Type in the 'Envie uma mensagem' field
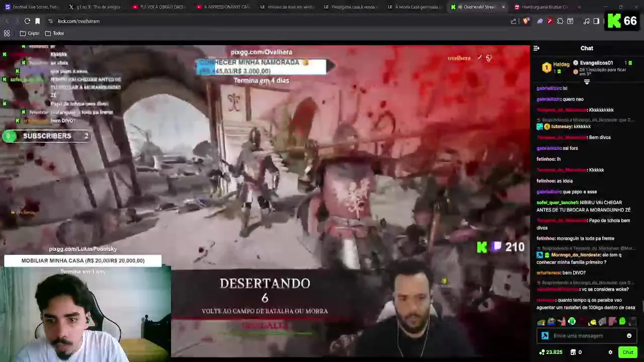 588,336
